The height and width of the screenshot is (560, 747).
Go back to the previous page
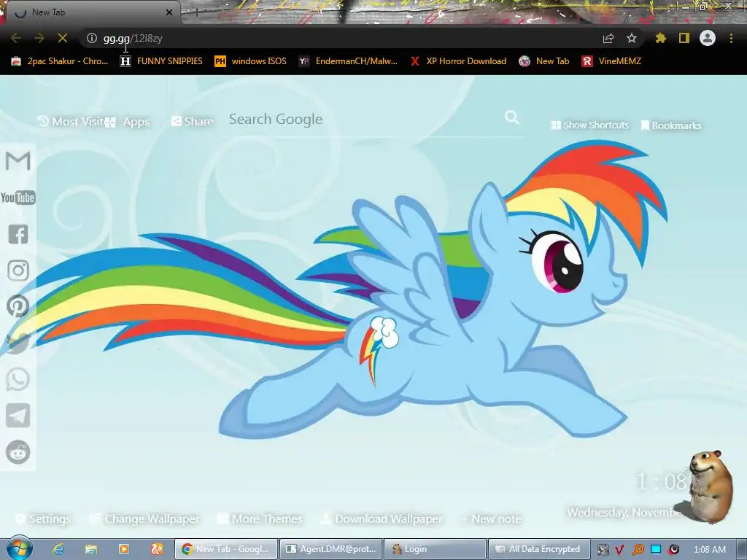[x=16, y=38]
